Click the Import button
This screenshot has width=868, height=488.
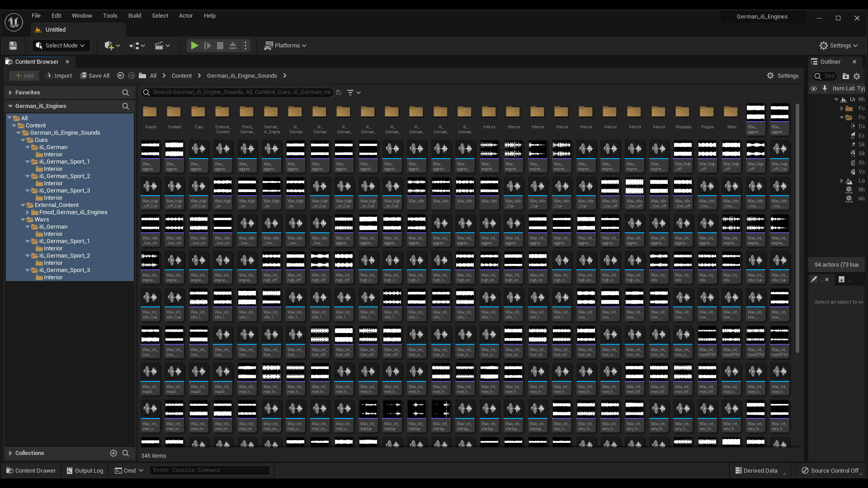(59, 76)
